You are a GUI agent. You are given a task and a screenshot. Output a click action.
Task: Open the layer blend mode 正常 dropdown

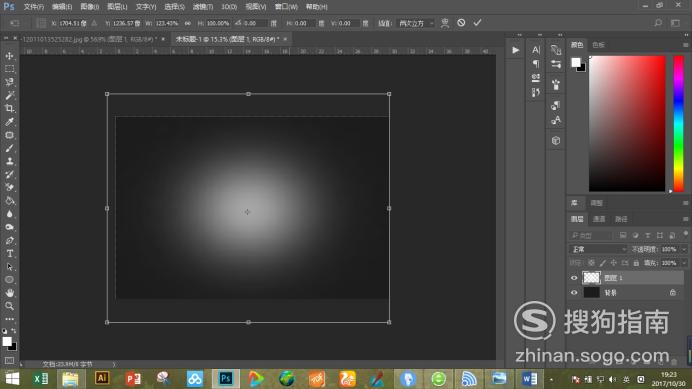coord(598,249)
